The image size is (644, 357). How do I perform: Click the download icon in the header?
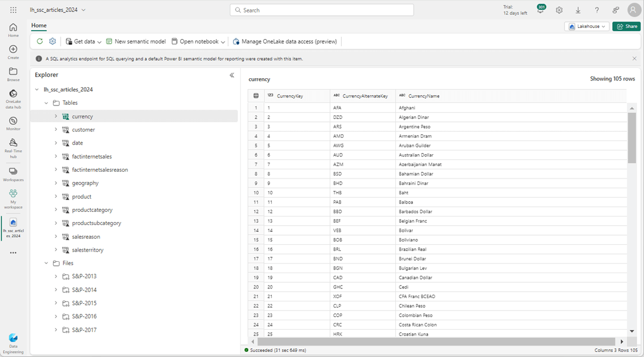point(578,10)
